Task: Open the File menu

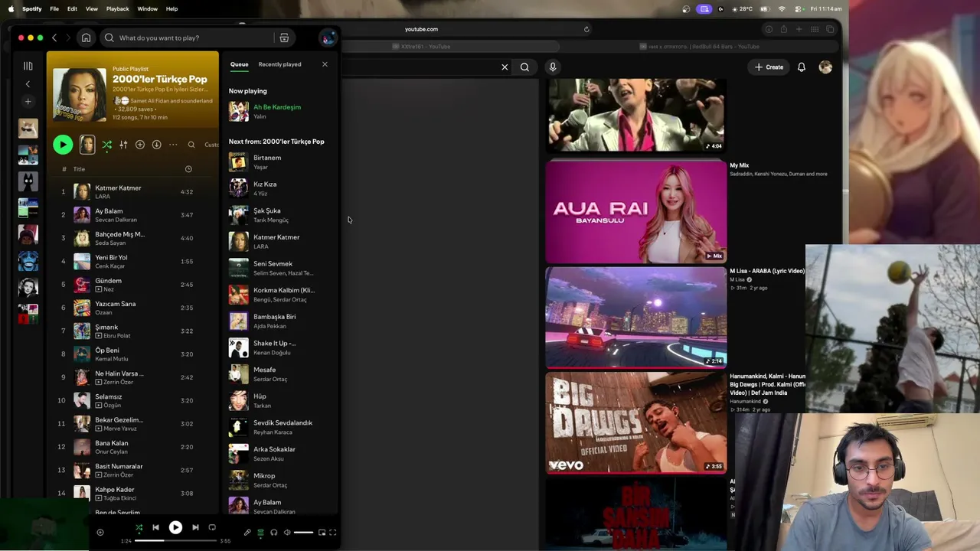Action: click(x=54, y=9)
